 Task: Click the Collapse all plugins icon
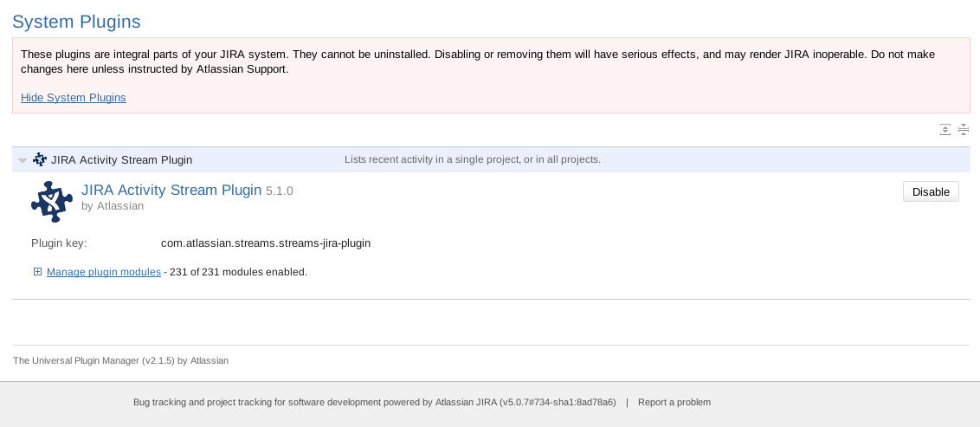pyautogui.click(x=964, y=129)
